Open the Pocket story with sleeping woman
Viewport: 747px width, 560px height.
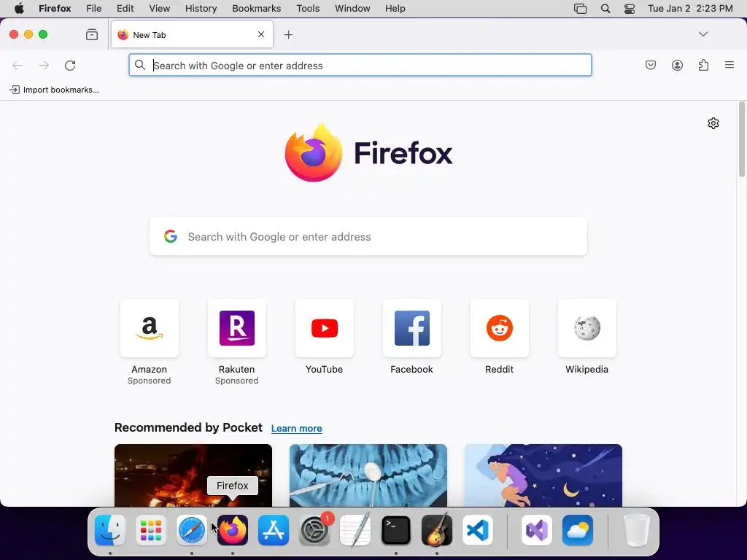(x=543, y=475)
